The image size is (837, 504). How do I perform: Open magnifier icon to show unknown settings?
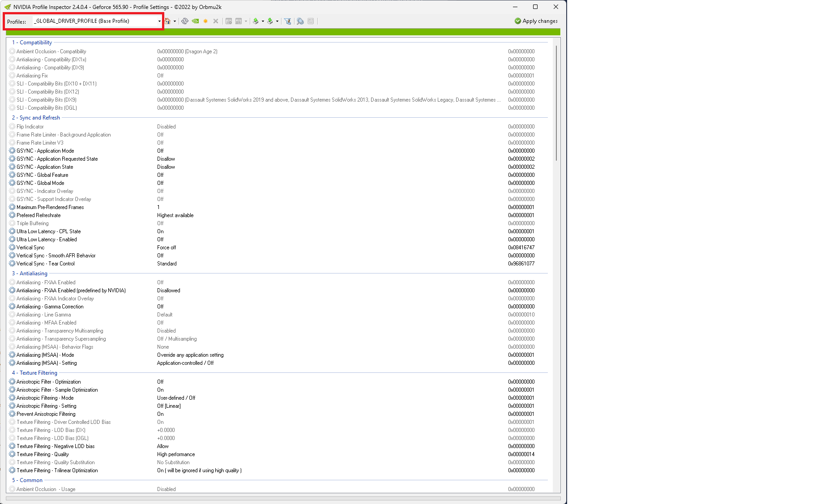point(300,21)
